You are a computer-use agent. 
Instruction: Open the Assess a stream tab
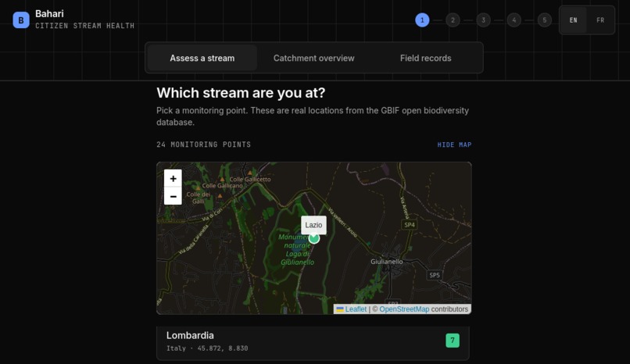(x=202, y=58)
